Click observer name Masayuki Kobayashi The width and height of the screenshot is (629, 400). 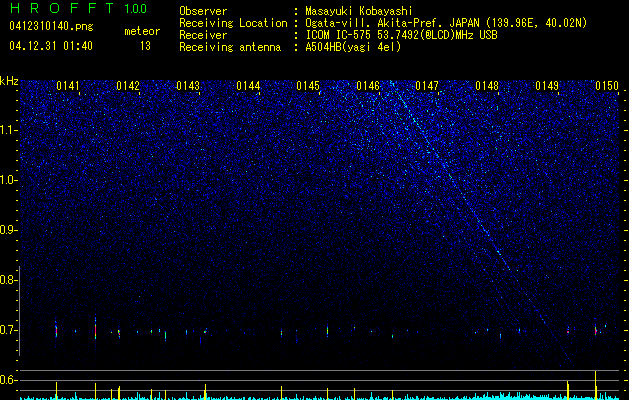click(359, 11)
